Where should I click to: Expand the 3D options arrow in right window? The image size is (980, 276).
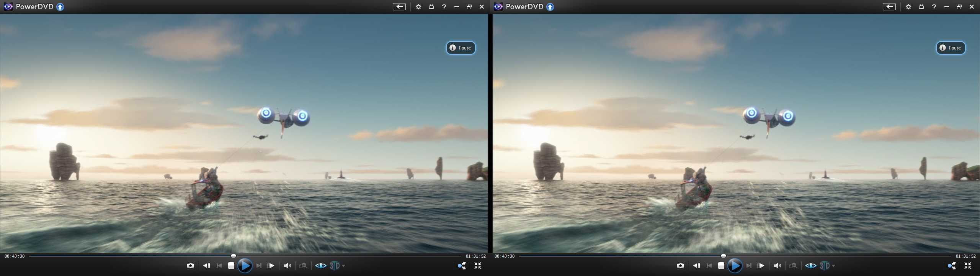tap(833, 266)
